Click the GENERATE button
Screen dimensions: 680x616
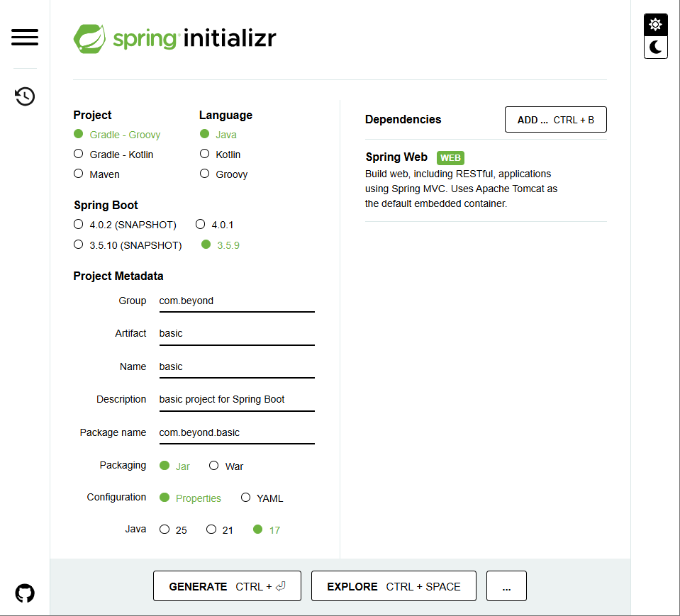point(227,586)
